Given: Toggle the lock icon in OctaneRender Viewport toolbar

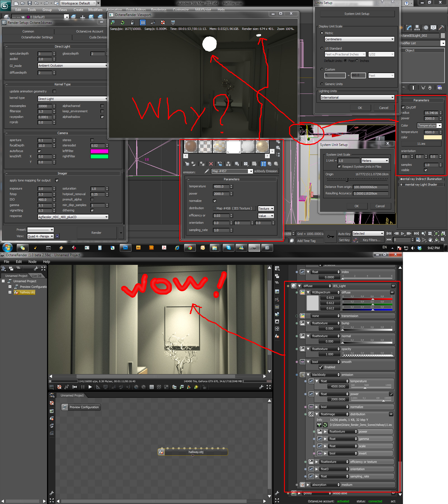Looking at the screenshot, I should pos(133,22).
